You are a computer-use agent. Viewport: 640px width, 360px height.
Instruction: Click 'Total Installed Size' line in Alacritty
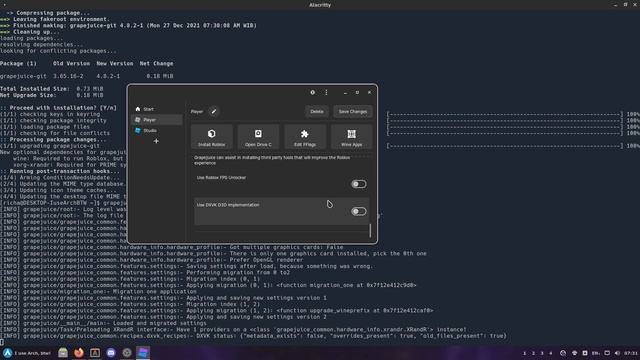click(x=52, y=89)
